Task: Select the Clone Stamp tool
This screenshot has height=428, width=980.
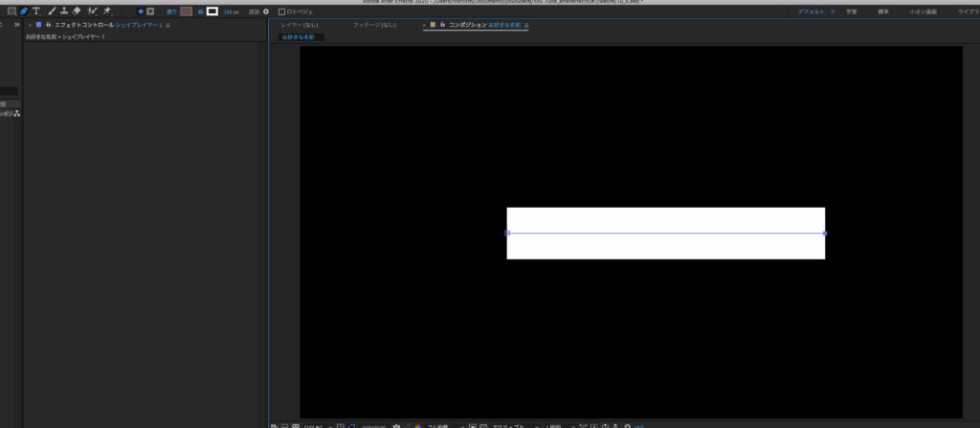Action: pos(64,11)
